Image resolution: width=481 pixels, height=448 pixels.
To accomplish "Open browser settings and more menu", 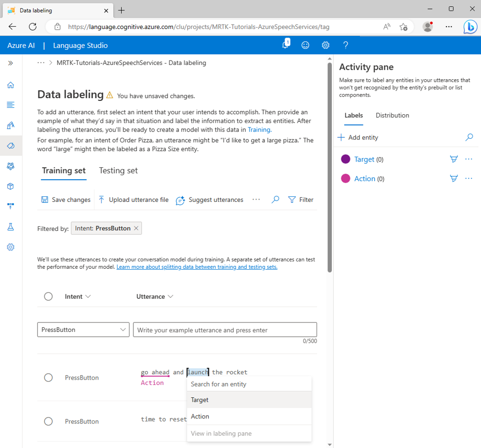I will click(449, 27).
